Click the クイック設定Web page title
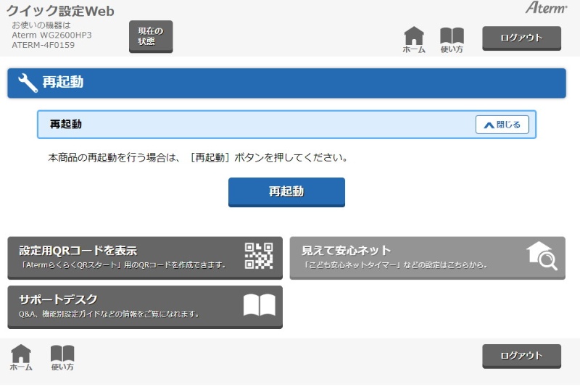580x392 pixels. click(60, 11)
